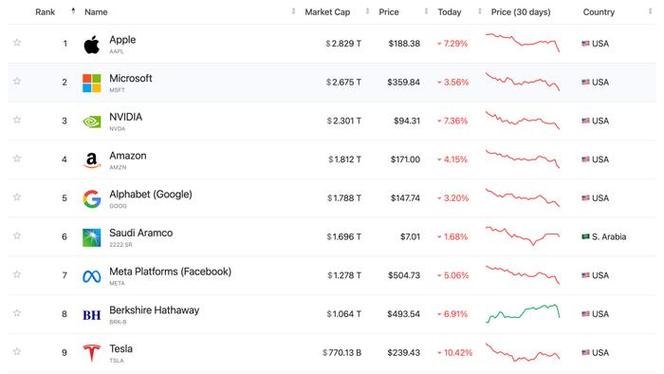Viewport: 664px width, 374px height.
Task: Click the Google G logo
Action: [91, 199]
